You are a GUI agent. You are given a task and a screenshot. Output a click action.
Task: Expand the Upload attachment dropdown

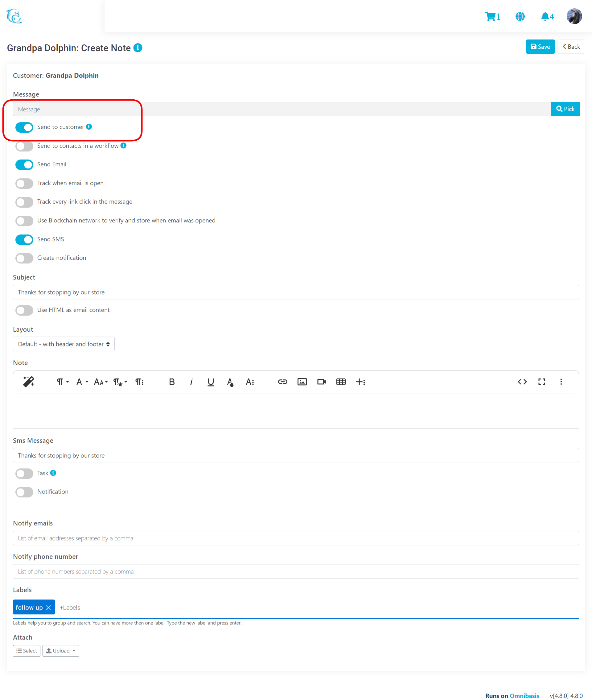pos(61,651)
